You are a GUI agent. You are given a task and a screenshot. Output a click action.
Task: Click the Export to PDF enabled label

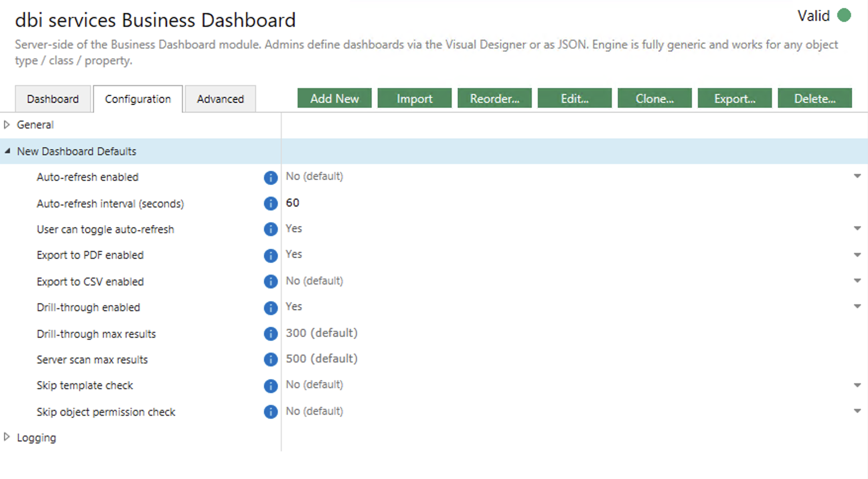pos(90,255)
